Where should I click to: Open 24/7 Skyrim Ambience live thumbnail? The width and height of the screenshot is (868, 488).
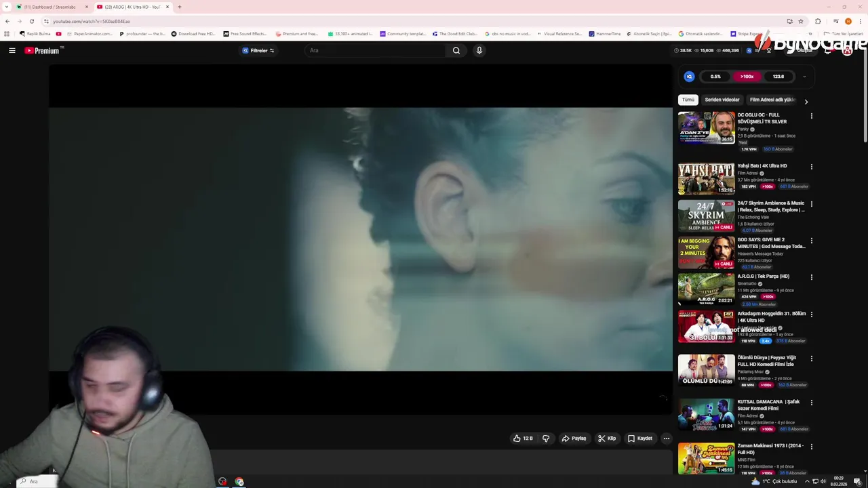coord(706,216)
